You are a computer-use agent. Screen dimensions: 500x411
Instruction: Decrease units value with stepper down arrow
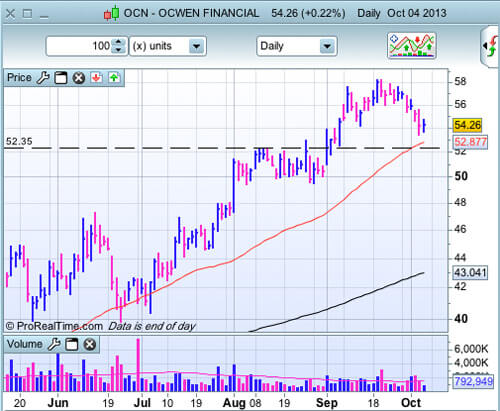point(118,50)
